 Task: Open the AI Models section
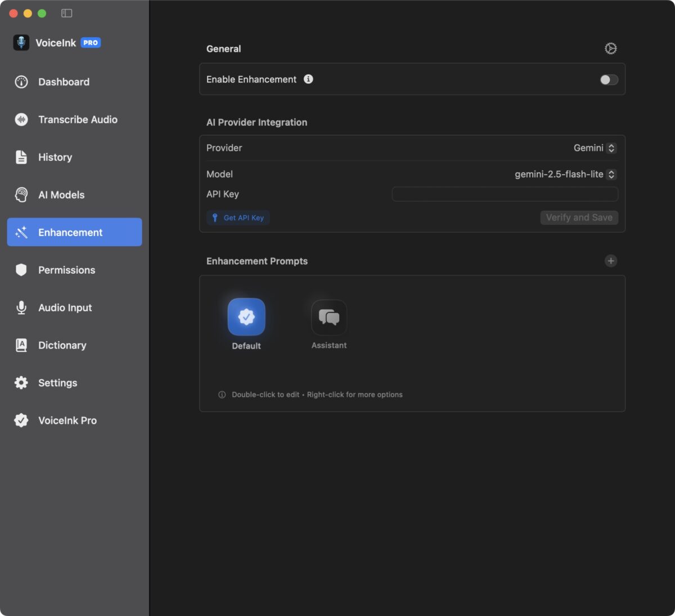point(74,195)
